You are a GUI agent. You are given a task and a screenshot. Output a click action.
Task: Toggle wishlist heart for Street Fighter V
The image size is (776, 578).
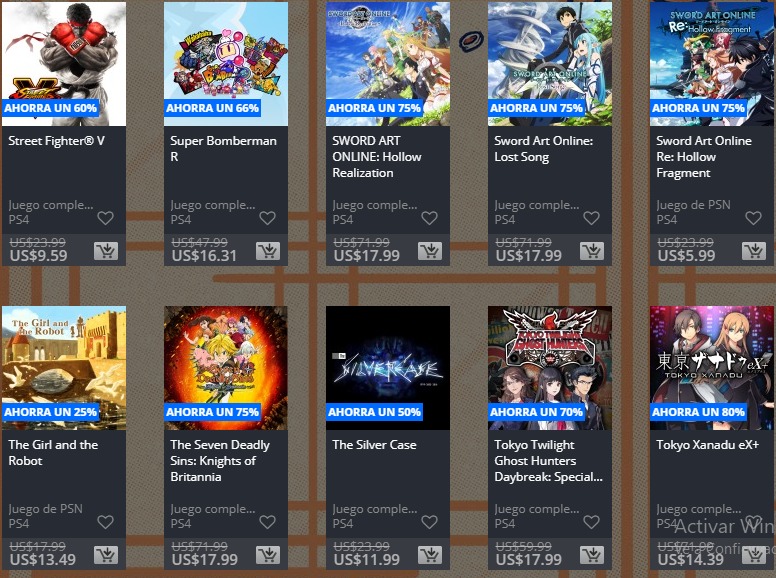(x=105, y=218)
